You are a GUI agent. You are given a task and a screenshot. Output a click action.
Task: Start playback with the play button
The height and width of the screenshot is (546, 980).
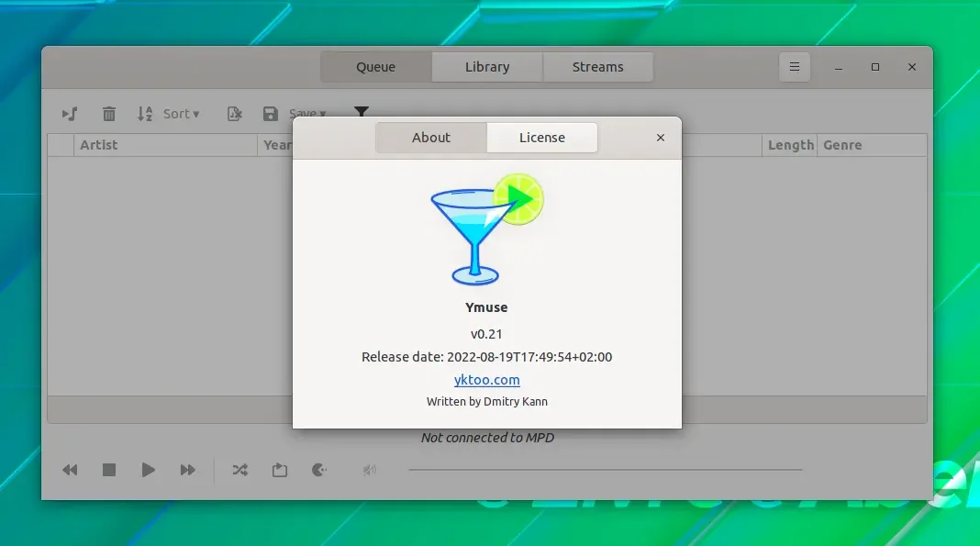pyautogui.click(x=148, y=470)
